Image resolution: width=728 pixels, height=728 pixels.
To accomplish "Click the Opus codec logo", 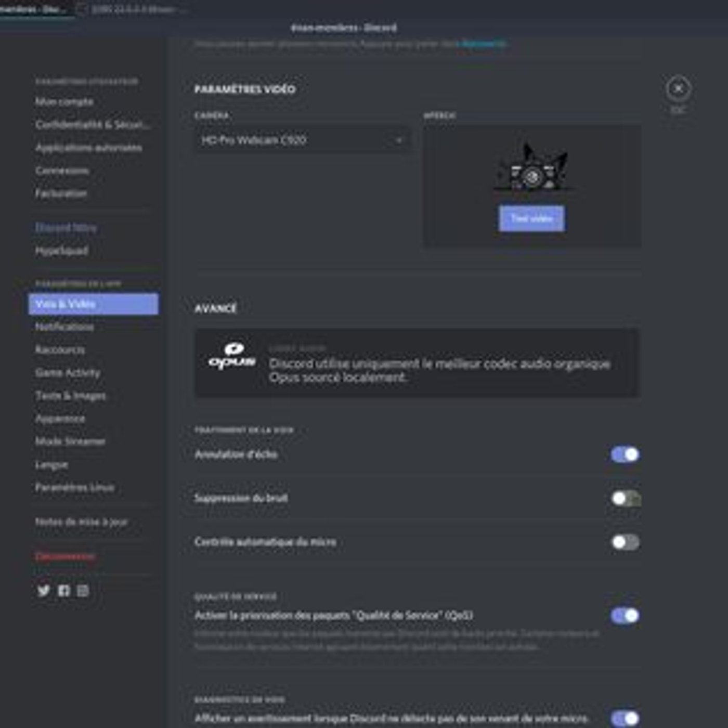I will [232, 356].
